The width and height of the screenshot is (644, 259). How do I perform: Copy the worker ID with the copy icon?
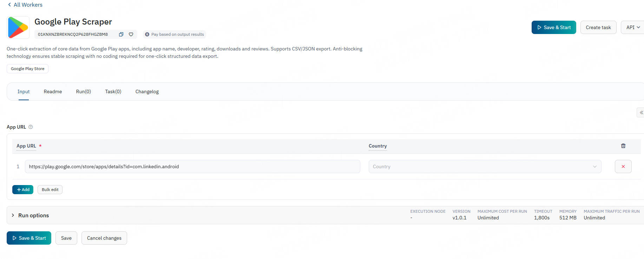click(121, 34)
